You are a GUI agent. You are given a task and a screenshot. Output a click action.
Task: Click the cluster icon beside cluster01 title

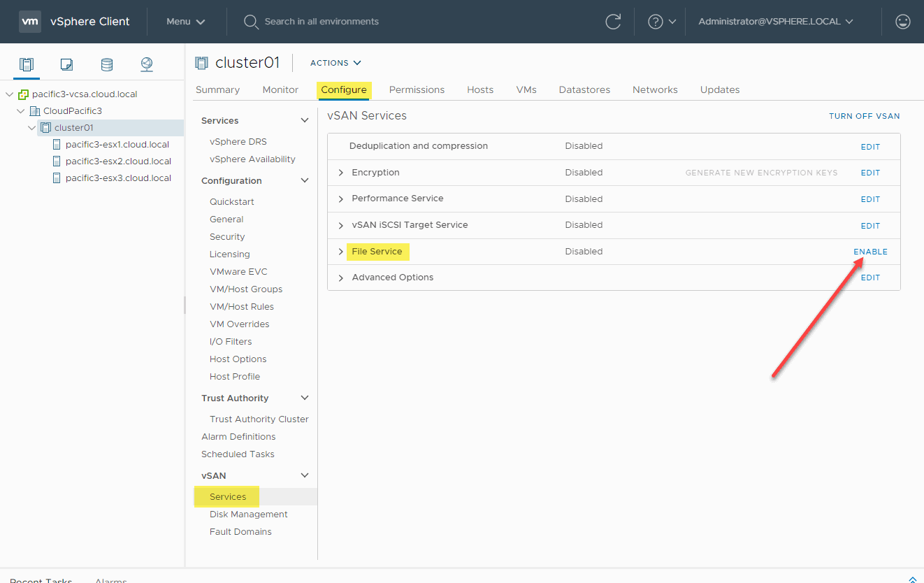[201, 63]
